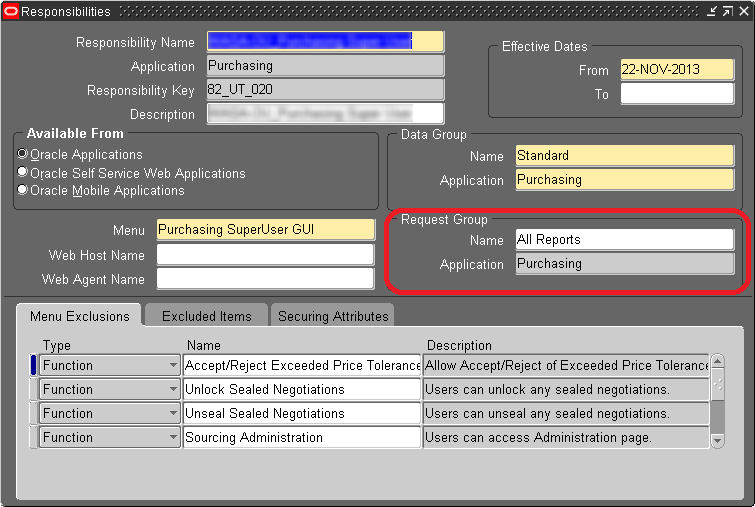Click description 'Users can unseal any sealed negotiations.'

point(566,414)
